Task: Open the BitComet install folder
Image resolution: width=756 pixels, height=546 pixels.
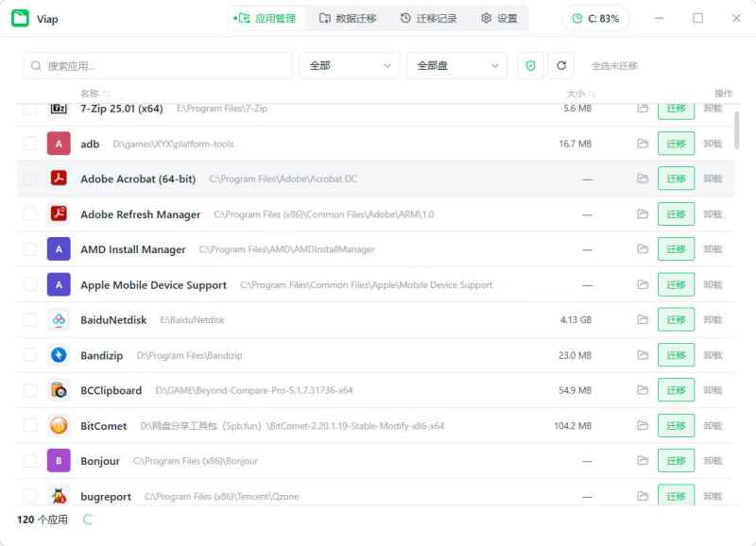Action: click(x=643, y=425)
